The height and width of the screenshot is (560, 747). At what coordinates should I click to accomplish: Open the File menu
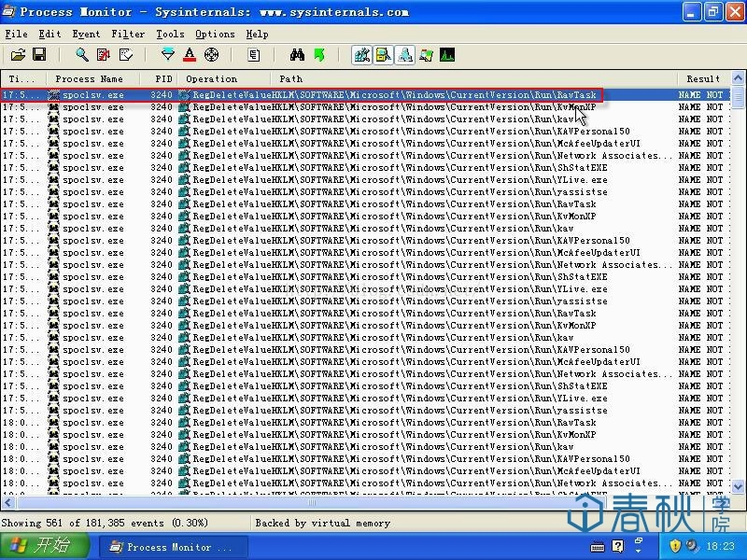[16, 35]
